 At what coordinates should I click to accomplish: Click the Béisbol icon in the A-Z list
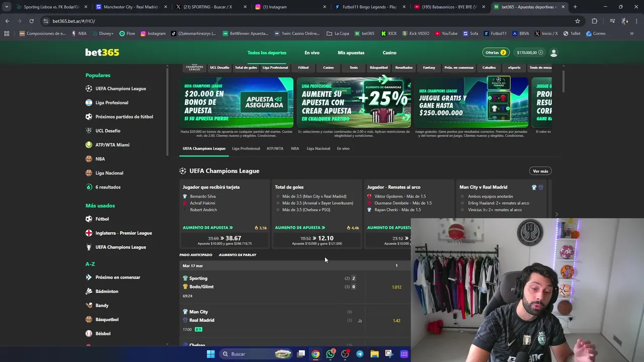point(89,333)
